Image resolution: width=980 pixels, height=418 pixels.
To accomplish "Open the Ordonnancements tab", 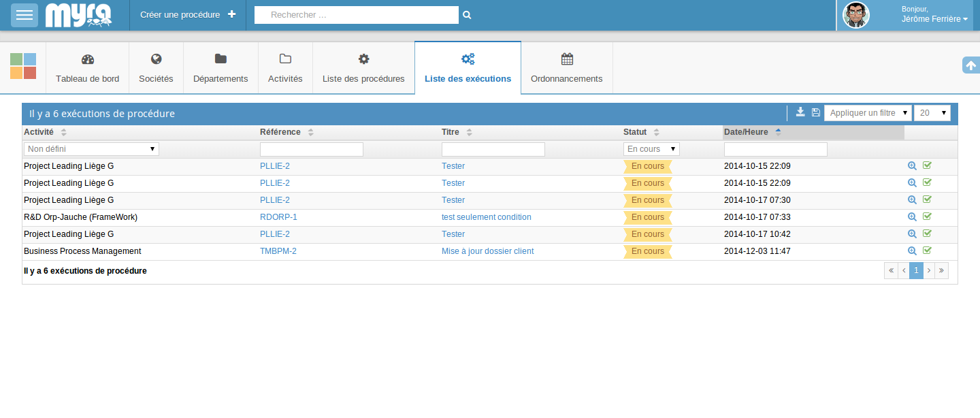I will (566, 67).
